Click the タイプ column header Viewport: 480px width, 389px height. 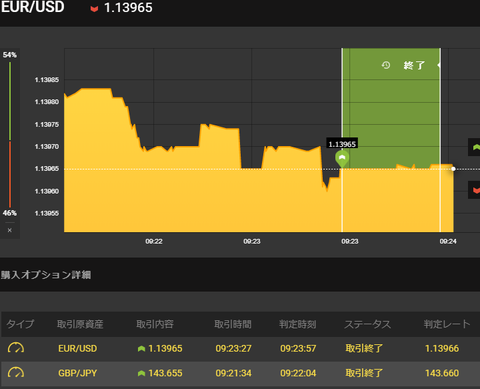(x=20, y=324)
